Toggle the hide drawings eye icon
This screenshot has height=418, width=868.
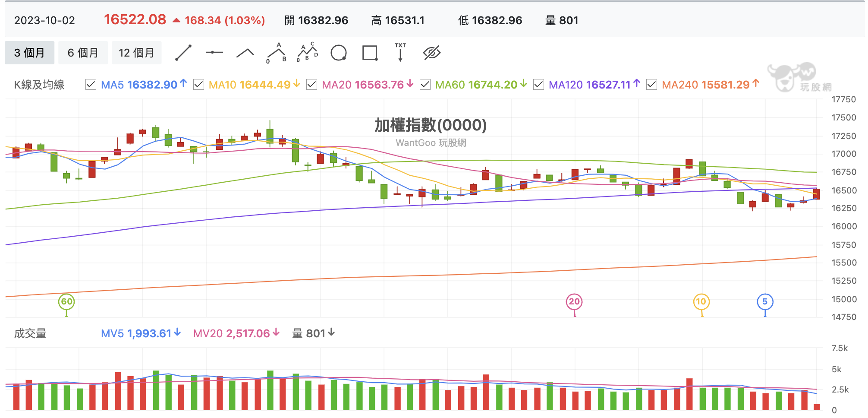tap(432, 53)
